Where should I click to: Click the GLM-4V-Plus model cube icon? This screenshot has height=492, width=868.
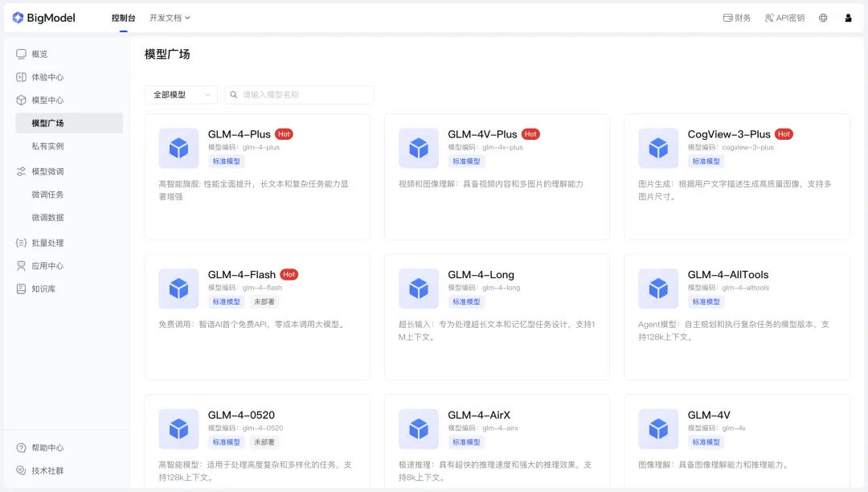point(419,148)
